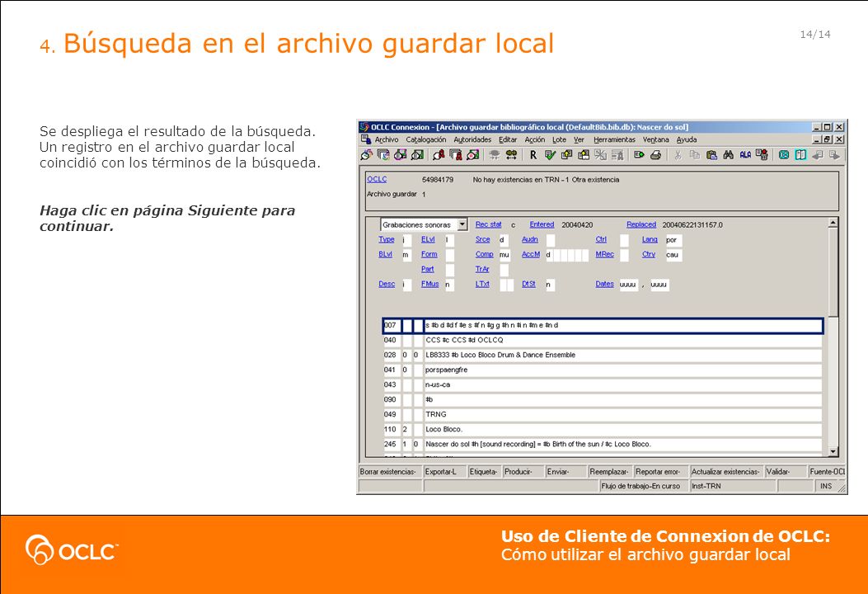
Task: Click the gray back arrow toolbar icon
Action: 818,155
